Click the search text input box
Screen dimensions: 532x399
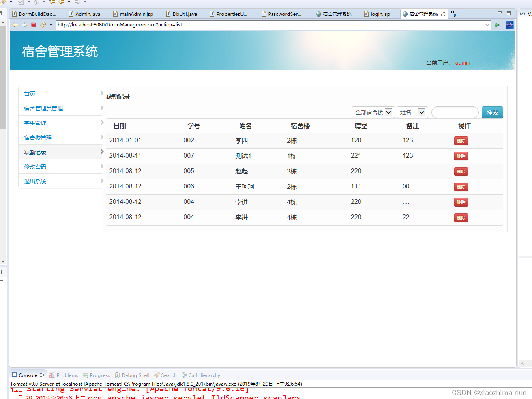click(x=455, y=112)
